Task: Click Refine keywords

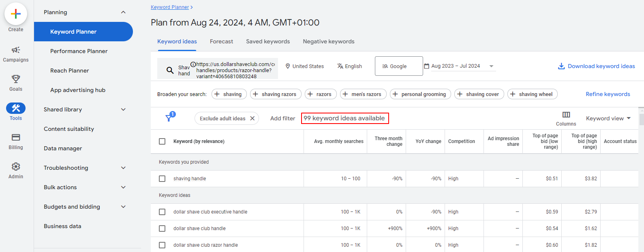Action: click(x=608, y=94)
